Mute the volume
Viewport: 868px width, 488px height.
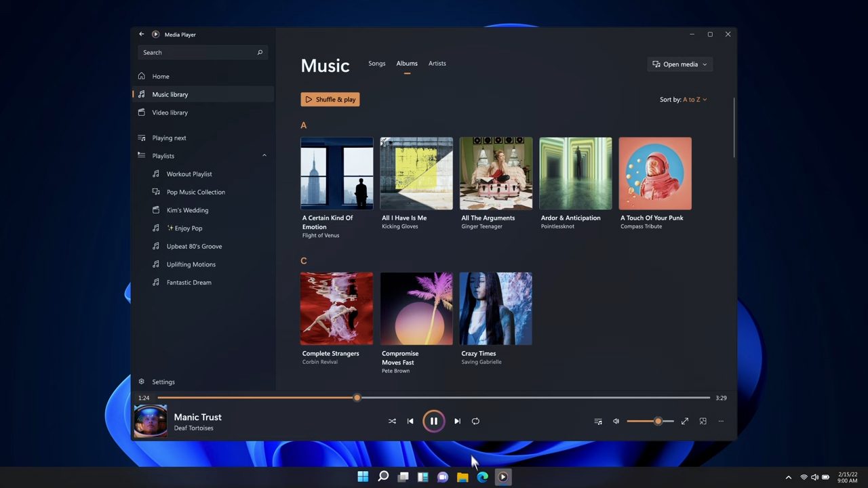coord(615,421)
